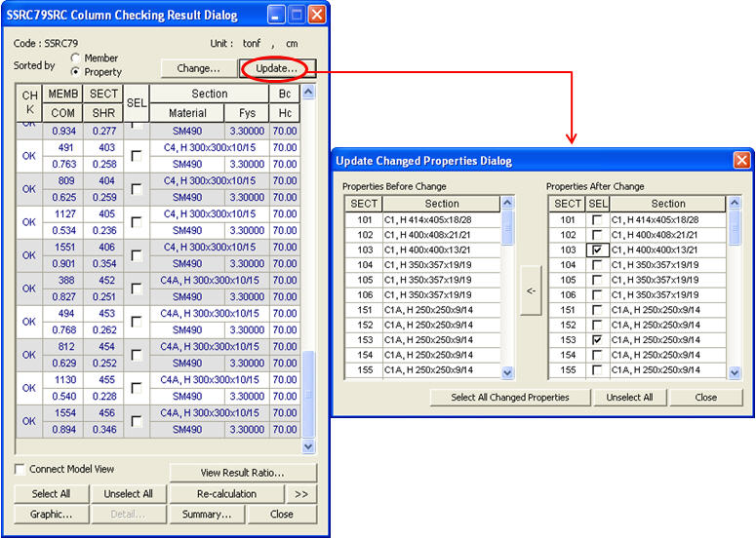Click the Graphic... button
The width and height of the screenshot is (756, 539).
[x=52, y=515]
